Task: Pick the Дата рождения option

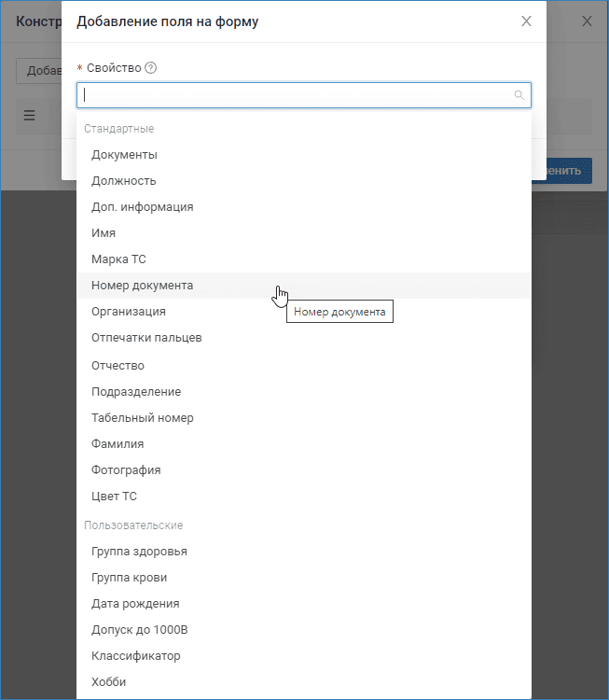Action: point(135,604)
